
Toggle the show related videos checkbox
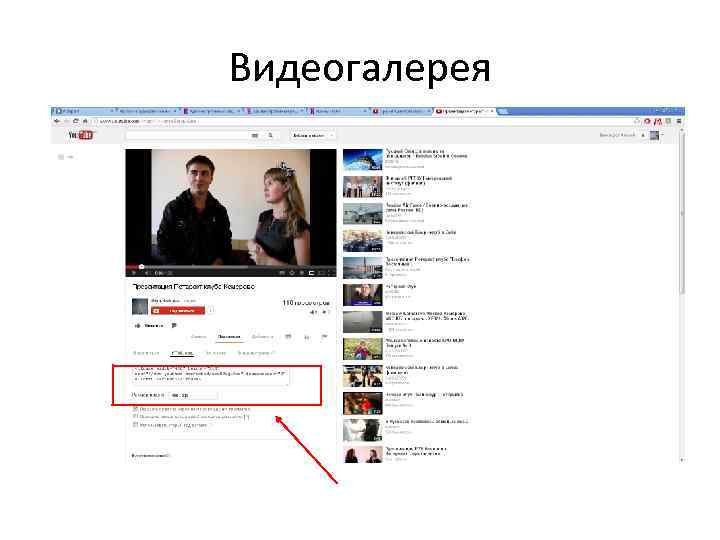coord(135,409)
